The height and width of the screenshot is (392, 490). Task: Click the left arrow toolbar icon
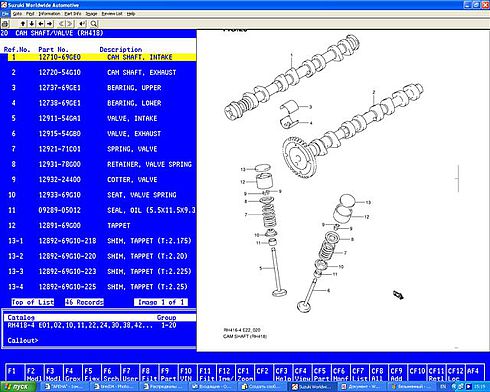pyautogui.click(x=41, y=24)
